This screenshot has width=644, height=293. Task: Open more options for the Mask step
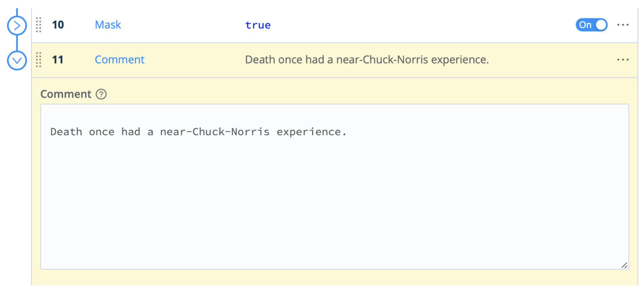(623, 25)
